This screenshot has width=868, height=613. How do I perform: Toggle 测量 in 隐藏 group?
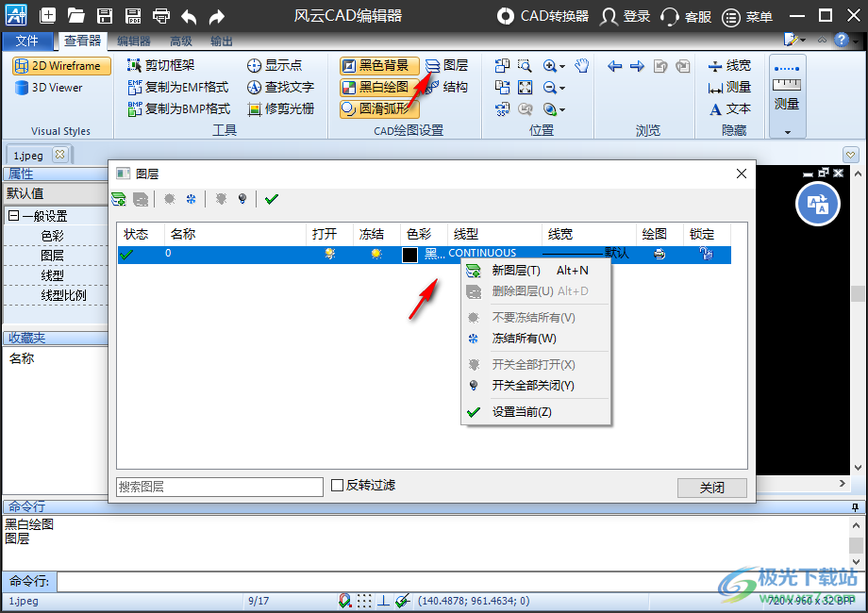point(729,87)
